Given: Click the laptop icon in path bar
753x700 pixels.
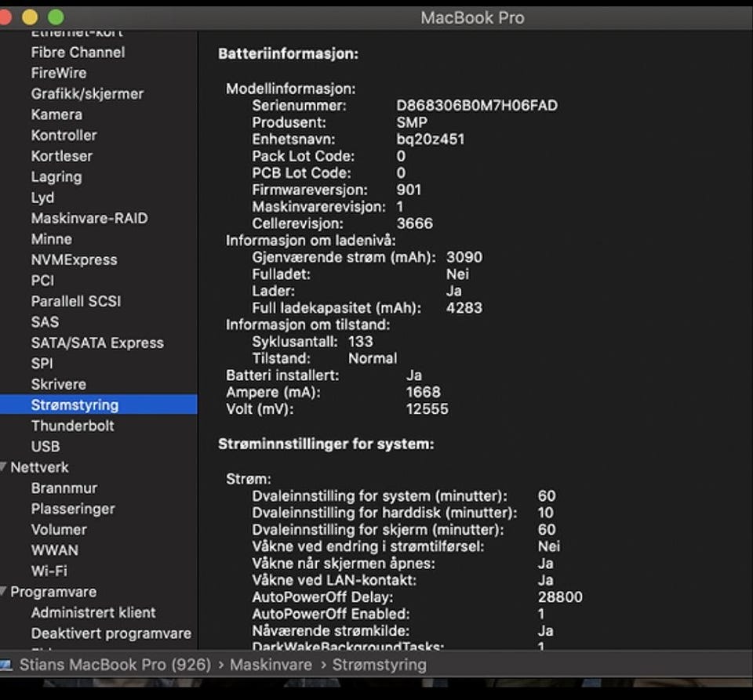Looking at the screenshot, I should pyautogui.click(x=6, y=665).
